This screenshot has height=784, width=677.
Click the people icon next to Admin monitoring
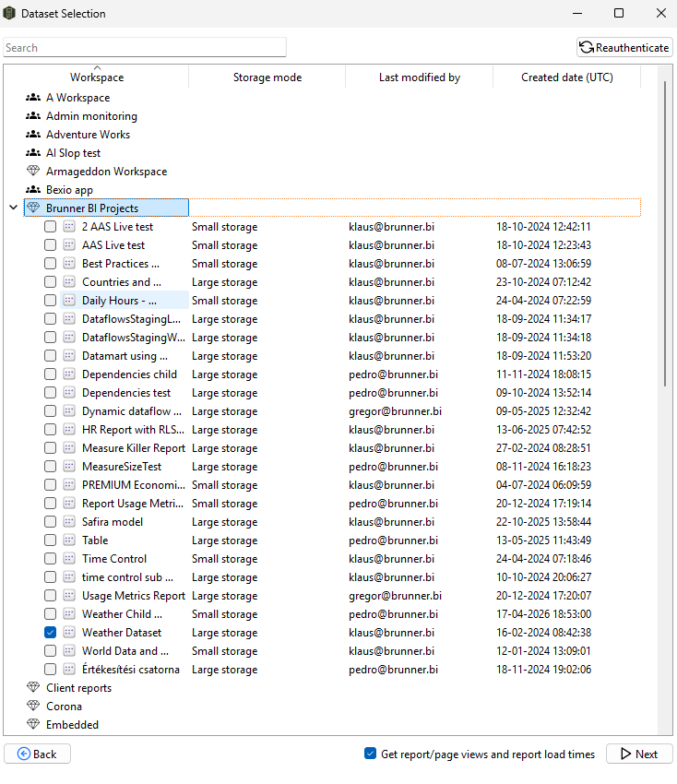tap(33, 116)
